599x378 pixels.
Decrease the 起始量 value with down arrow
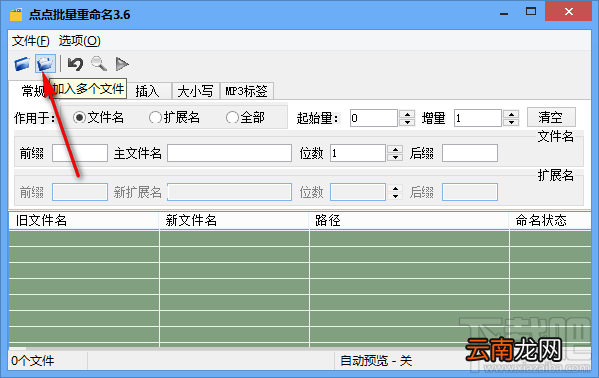click(x=407, y=122)
